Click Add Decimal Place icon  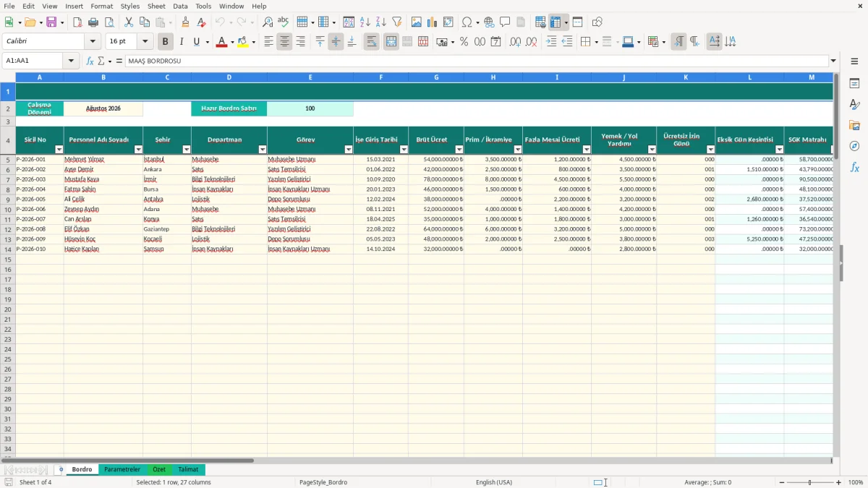coord(515,42)
